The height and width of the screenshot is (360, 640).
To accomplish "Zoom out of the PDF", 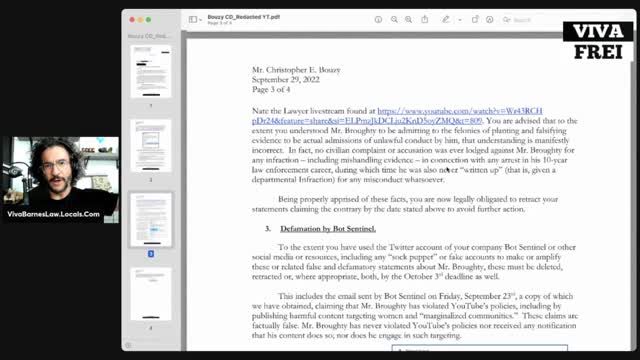I will pyautogui.click(x=394, y=20).
